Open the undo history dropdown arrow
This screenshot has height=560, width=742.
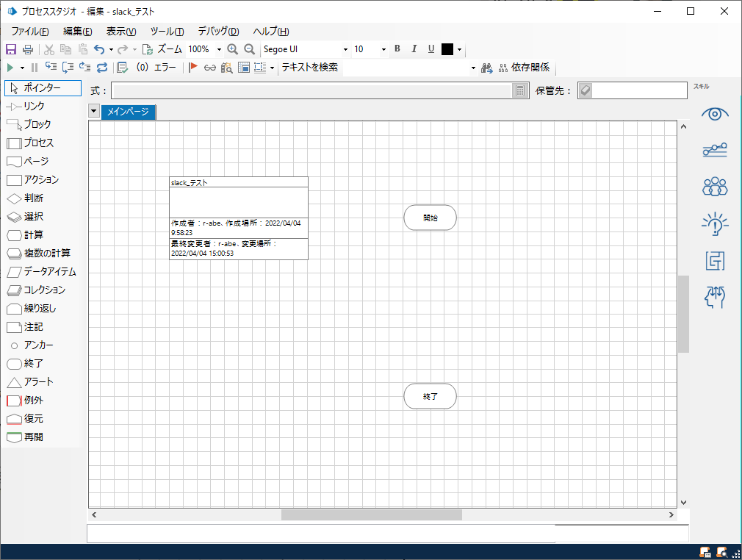coord(111,49)
